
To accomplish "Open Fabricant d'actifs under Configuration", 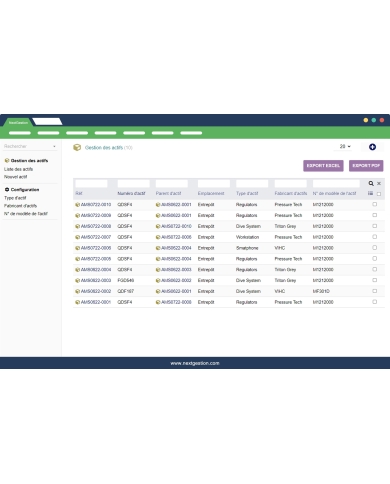I will [20, 206].
